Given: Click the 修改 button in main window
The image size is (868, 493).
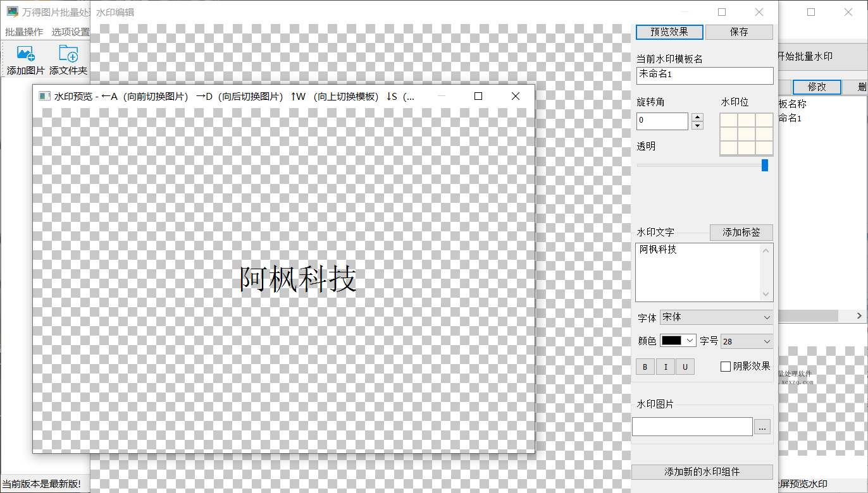Looking at the screenshot, I should click(x=817, y=87).
